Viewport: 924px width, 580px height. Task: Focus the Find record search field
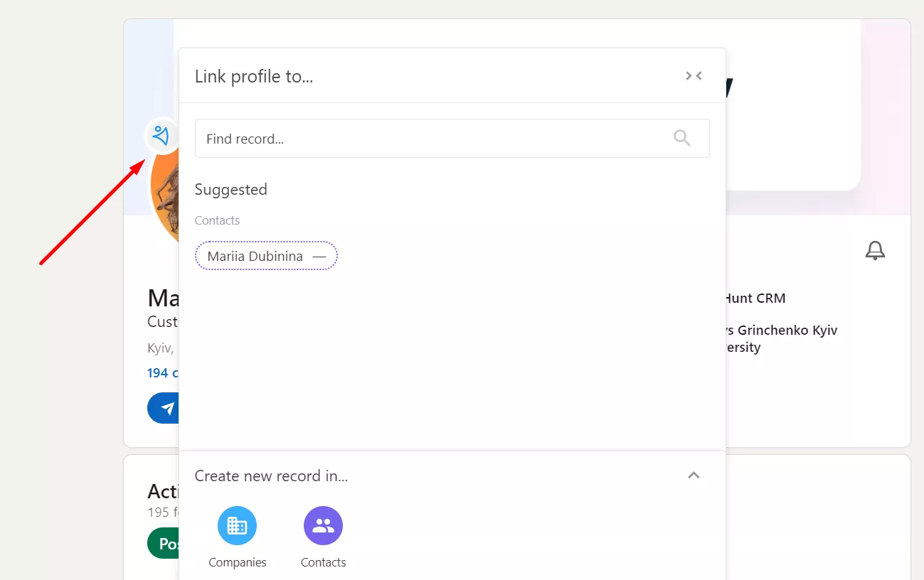click(x=452, y=139)
